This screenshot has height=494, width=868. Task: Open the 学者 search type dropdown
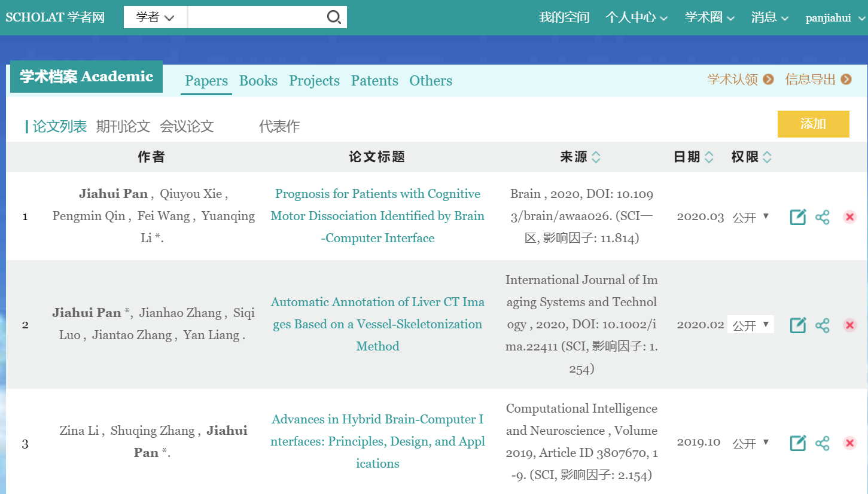coord(155,17)
